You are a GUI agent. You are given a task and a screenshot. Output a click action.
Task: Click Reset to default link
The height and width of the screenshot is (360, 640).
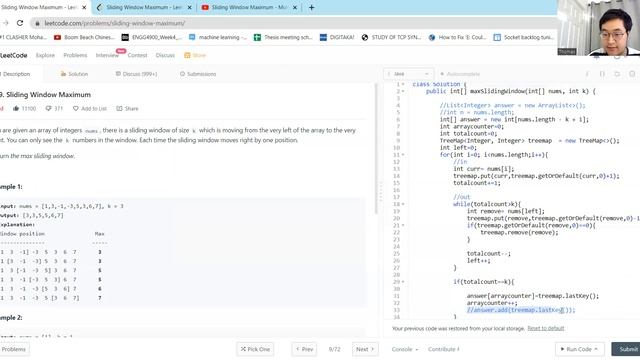click(x=545, y=328)
